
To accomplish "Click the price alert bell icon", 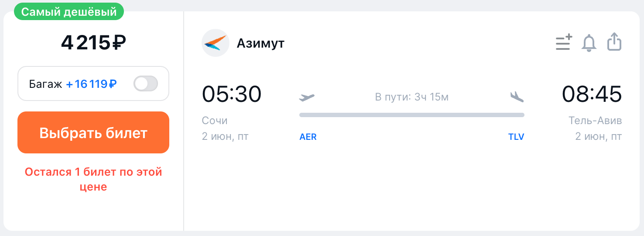I will 589,43.
